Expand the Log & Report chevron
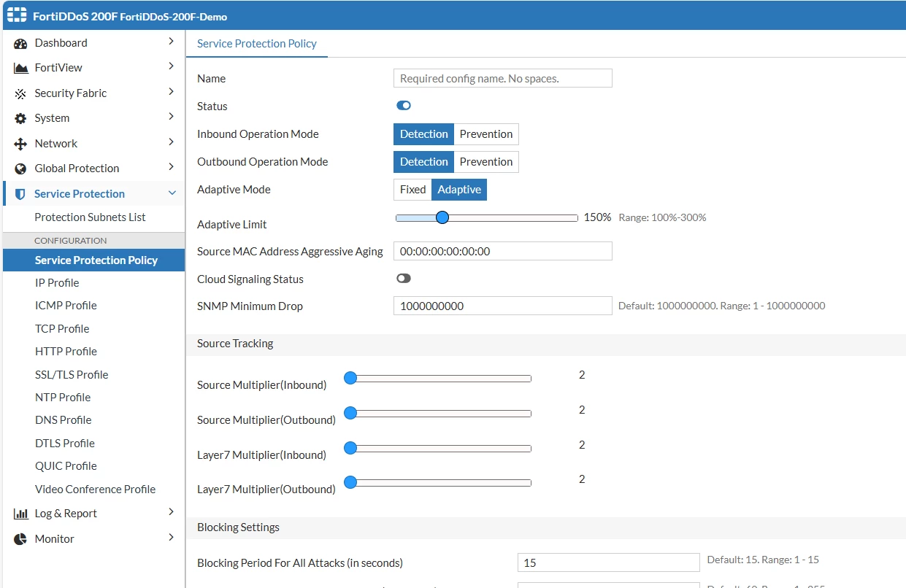 tap(172, 512)
